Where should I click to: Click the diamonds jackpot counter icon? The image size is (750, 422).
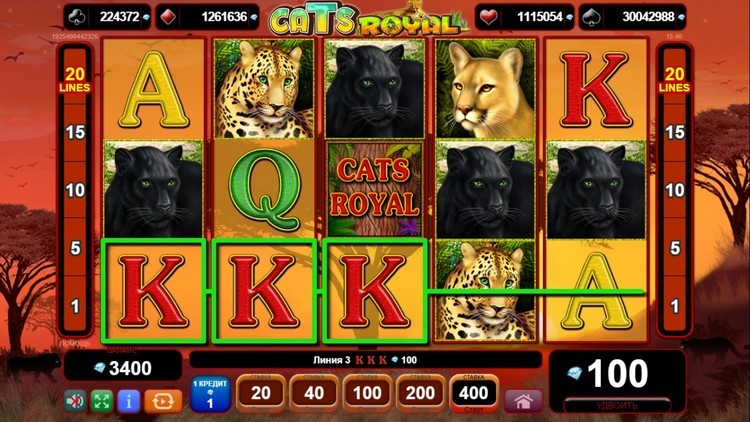(168, 17)
